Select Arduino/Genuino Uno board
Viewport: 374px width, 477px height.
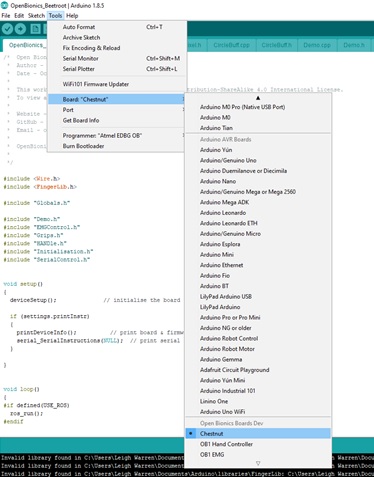258,160
